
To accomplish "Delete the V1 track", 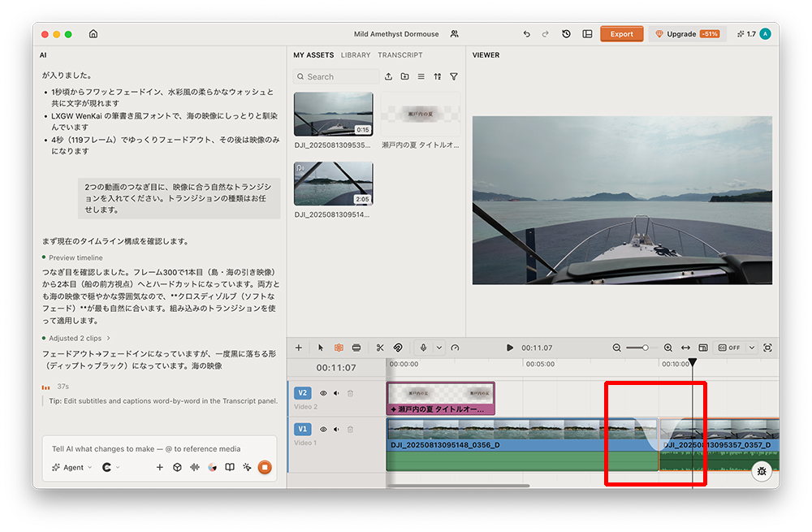I will pos(350,430).
